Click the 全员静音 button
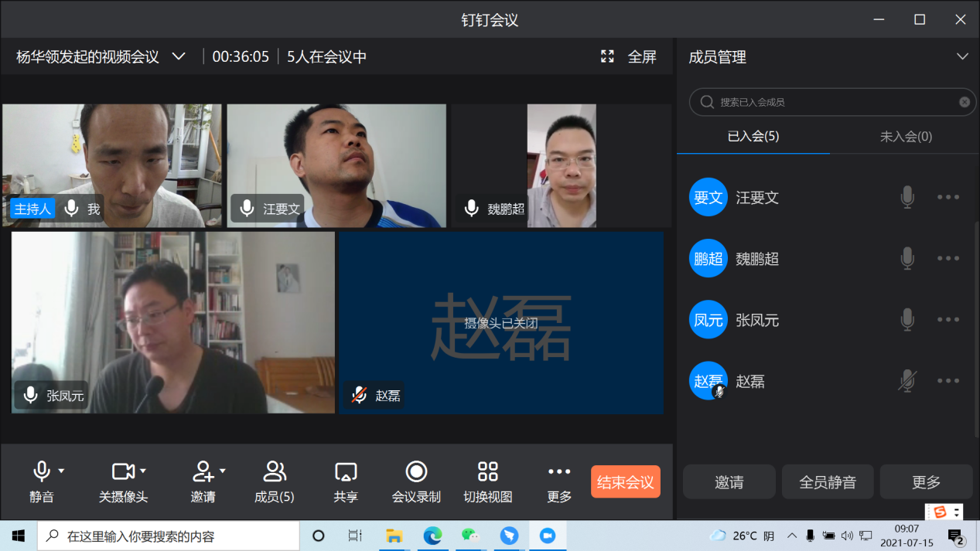Image resolution: width=980 pixels, height=551 pixels. (x=828, y=481)
